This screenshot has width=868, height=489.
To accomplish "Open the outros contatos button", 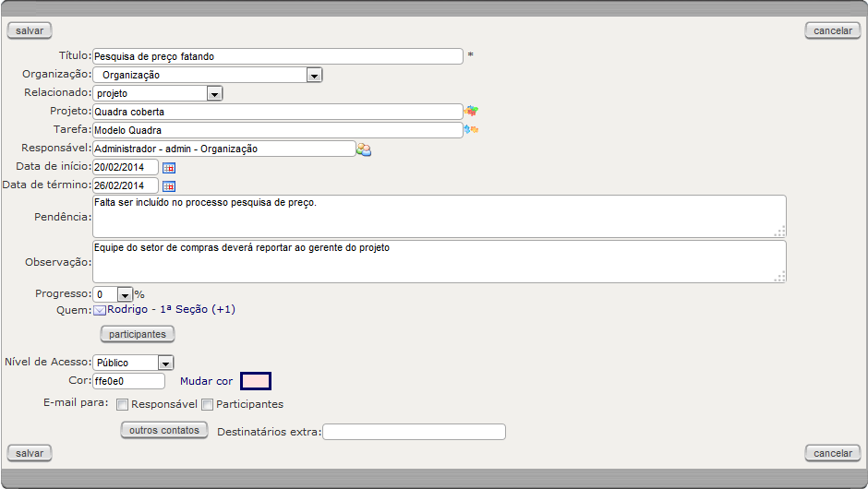I will pyautogui.click(x=163, y=430).
